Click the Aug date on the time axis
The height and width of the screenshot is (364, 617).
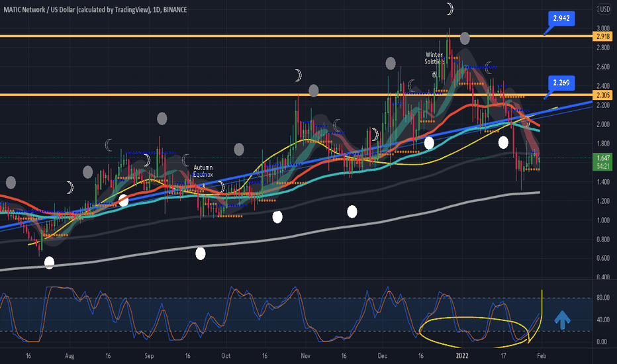[70, 356]
